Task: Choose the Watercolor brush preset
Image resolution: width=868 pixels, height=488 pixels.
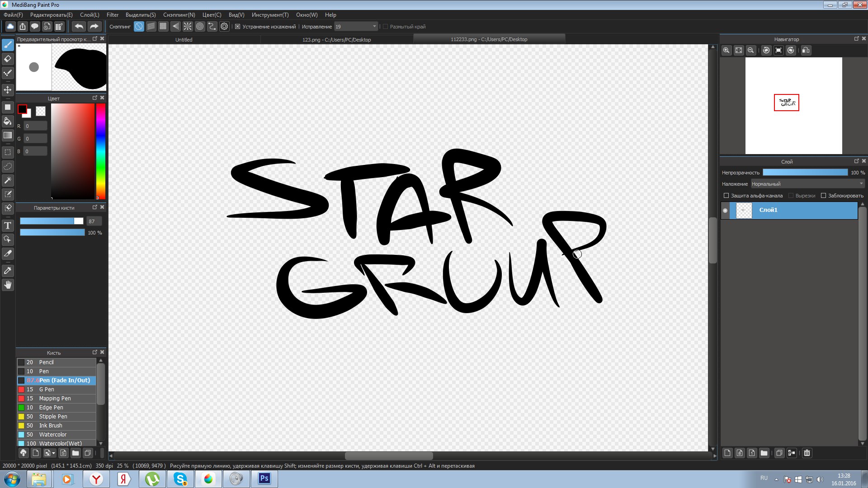Action: point(52,435)
